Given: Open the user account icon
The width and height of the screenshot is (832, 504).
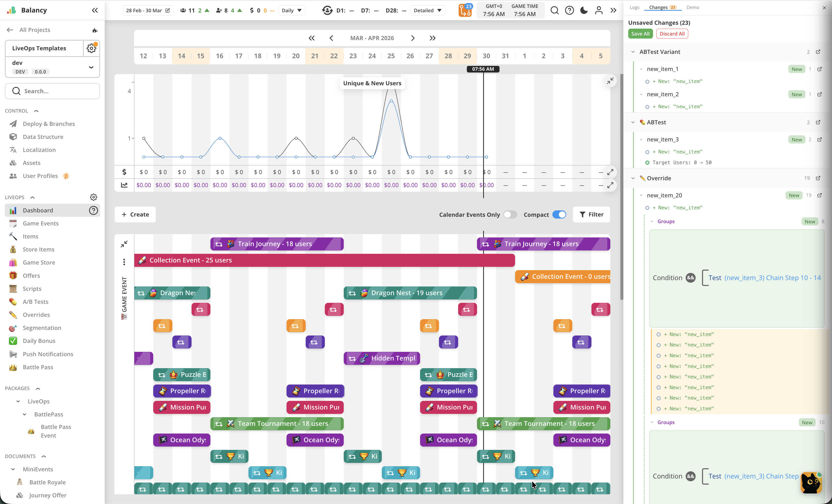Looking at the screenshot, I should (599, 10).
